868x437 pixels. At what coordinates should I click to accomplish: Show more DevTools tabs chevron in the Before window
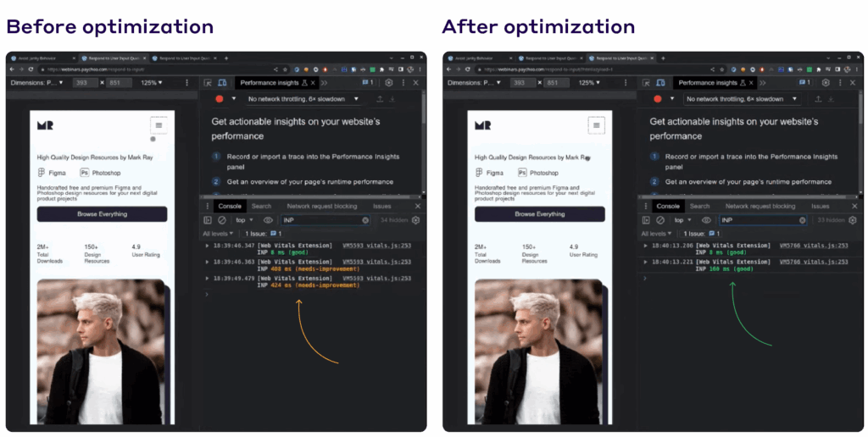point(325,83)
